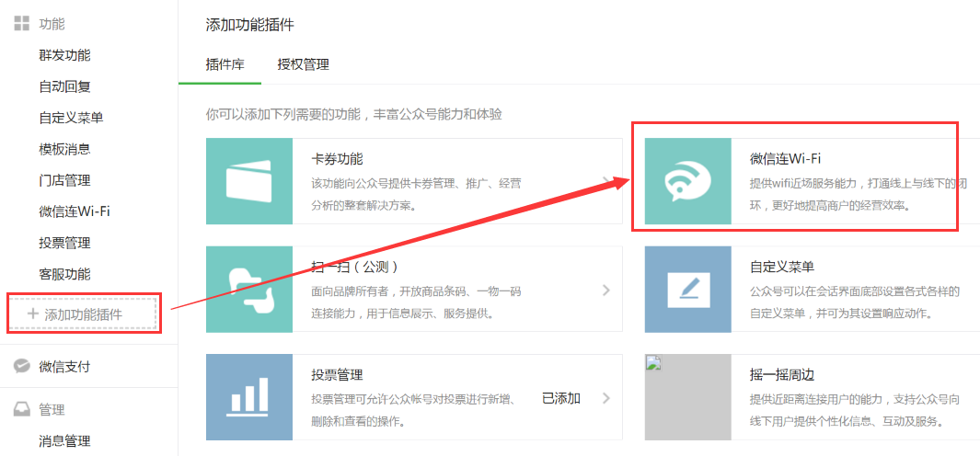The image size is (980, 456).
Task: Open 自动回复 in the sidebar
Action: [x=64, y=86]
